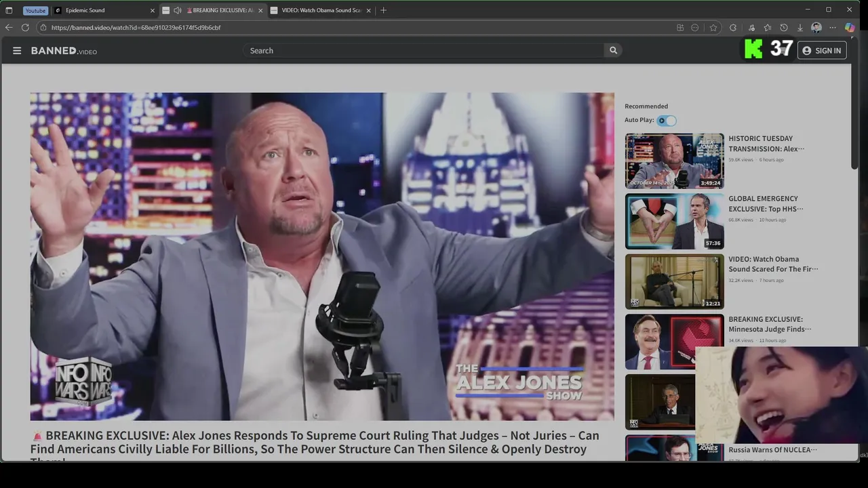Open the hamburger menu next to BANNED.VIDEO
Image resolution: width=868 pixels, height=488 pixels.
tap(17, 51)
